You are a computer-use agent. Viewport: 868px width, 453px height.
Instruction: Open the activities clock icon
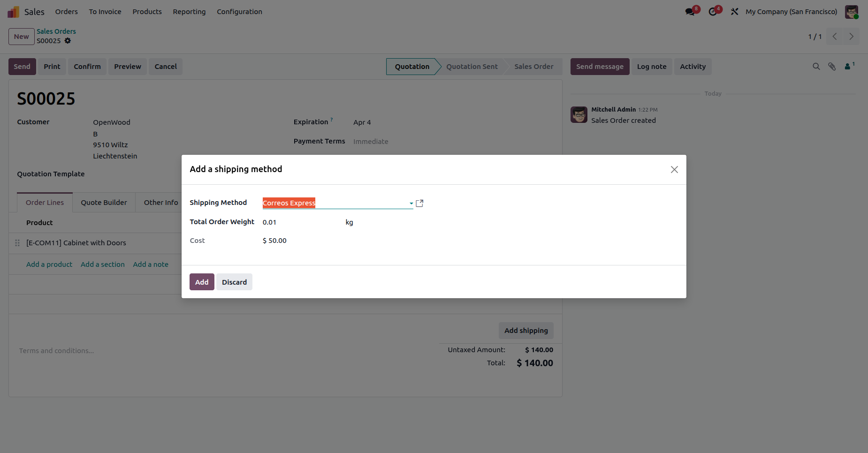[713, 12]
